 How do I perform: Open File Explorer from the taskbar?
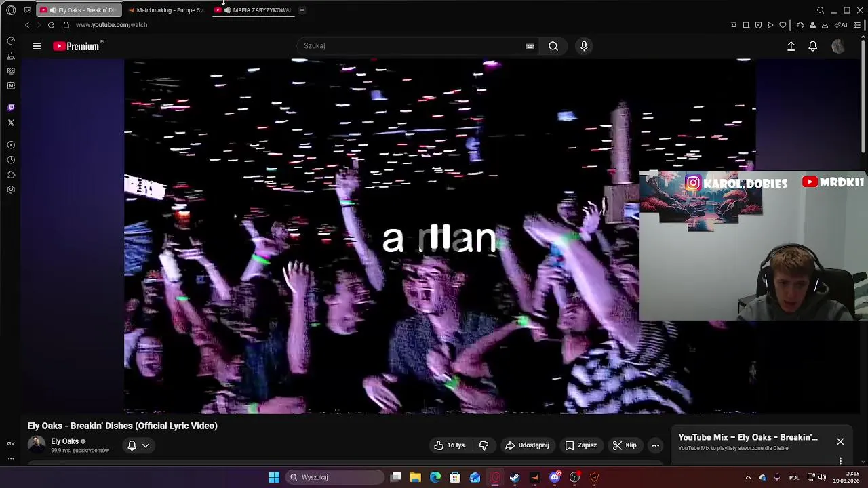click(x=416, y=477)
